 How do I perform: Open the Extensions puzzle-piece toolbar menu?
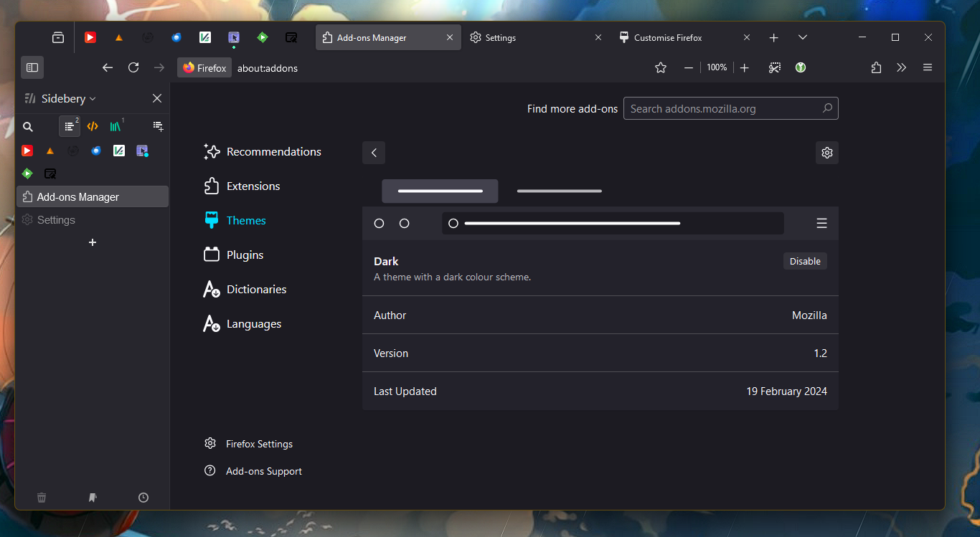pyautogui.click(x=876, y=67)
